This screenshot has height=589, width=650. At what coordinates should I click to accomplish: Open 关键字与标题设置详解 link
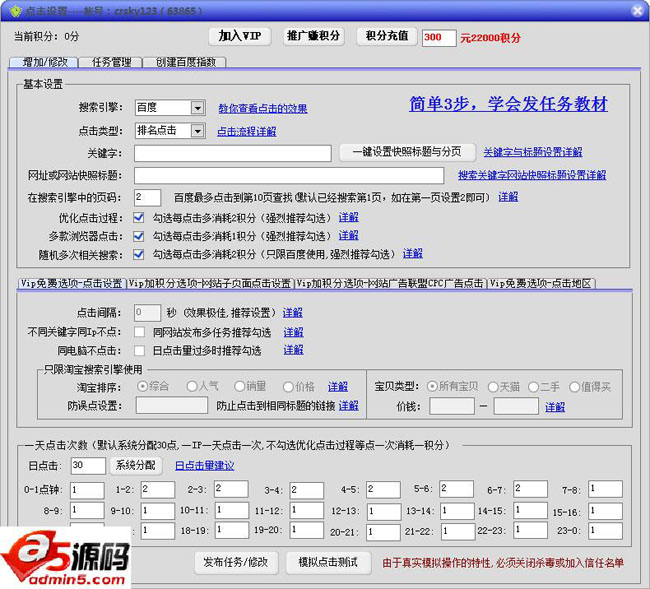pyautogui.click(x=533, y=152)
